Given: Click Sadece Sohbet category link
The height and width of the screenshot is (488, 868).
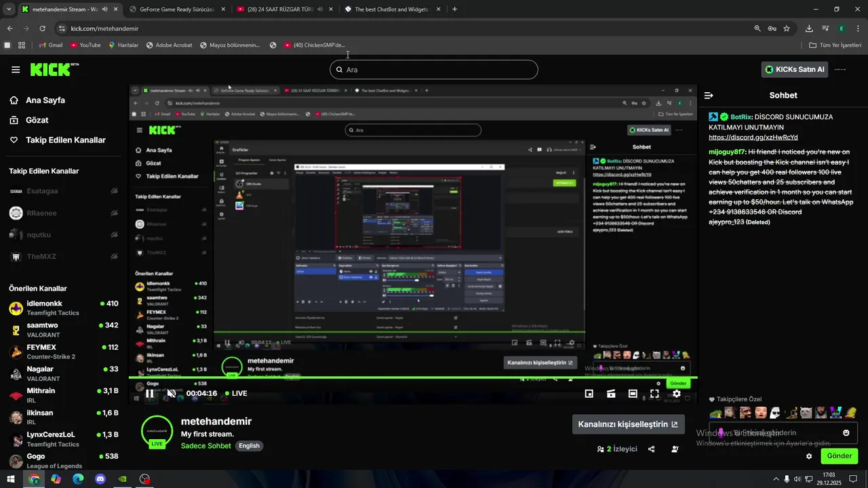Looking at the screenshot, I should tap(206, 446).
